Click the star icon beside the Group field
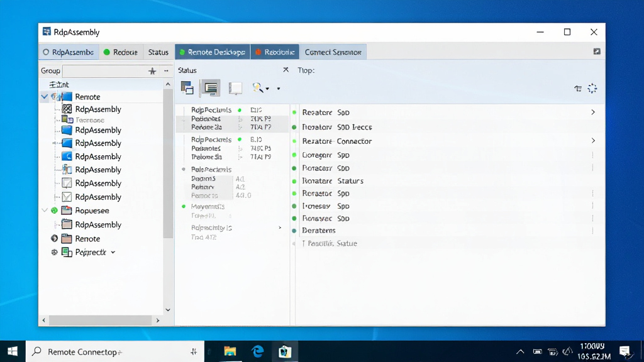The height and width of the screenshot is (362, 644). tap(152, 71)
